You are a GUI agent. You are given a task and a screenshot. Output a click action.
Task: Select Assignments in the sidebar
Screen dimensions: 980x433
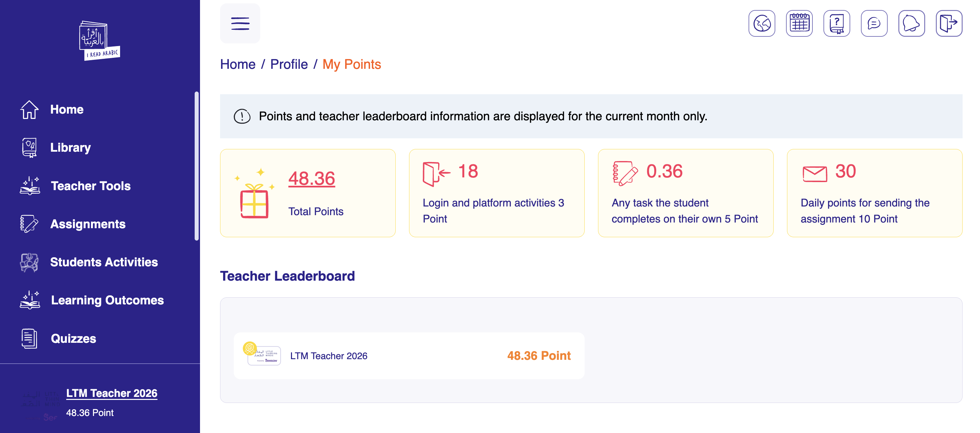pos(88,224)
